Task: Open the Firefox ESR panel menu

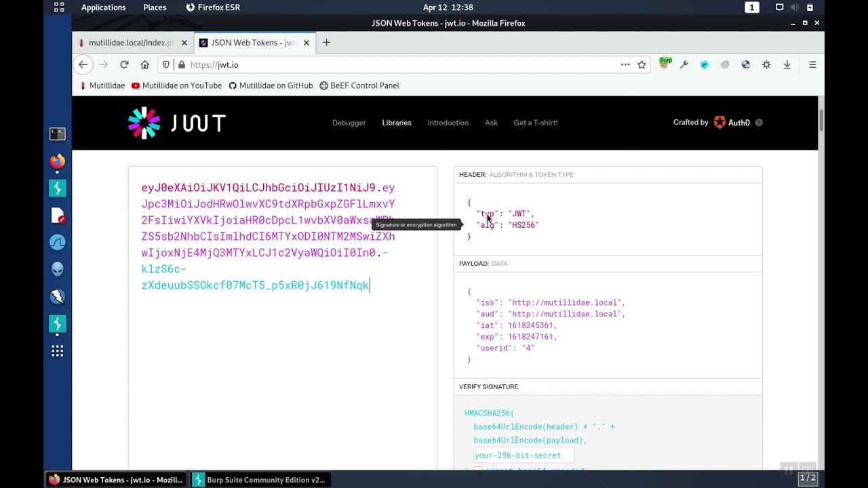Action: coord(213,7)
